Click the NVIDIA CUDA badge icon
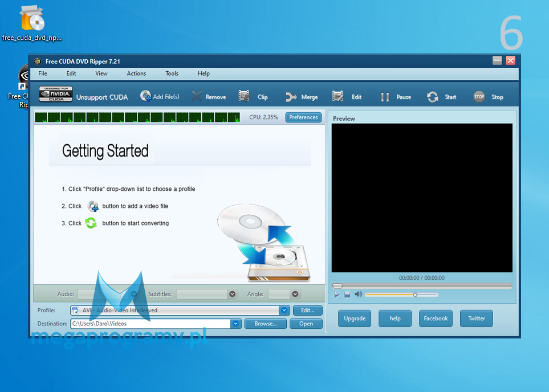 click(x=56, y=94)
